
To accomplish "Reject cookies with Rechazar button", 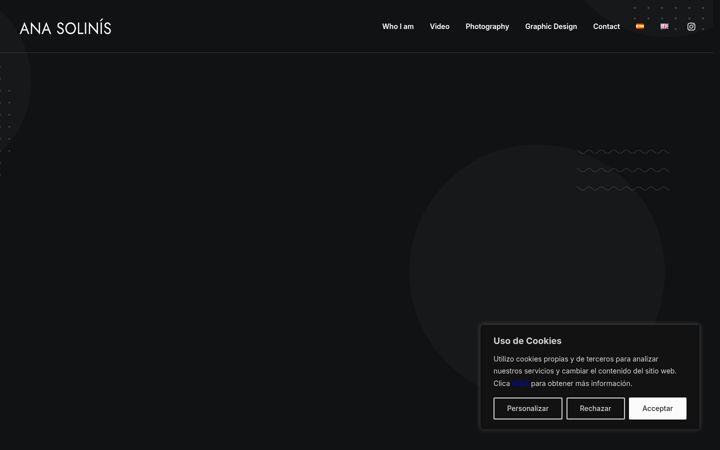I will click(595, 408).
